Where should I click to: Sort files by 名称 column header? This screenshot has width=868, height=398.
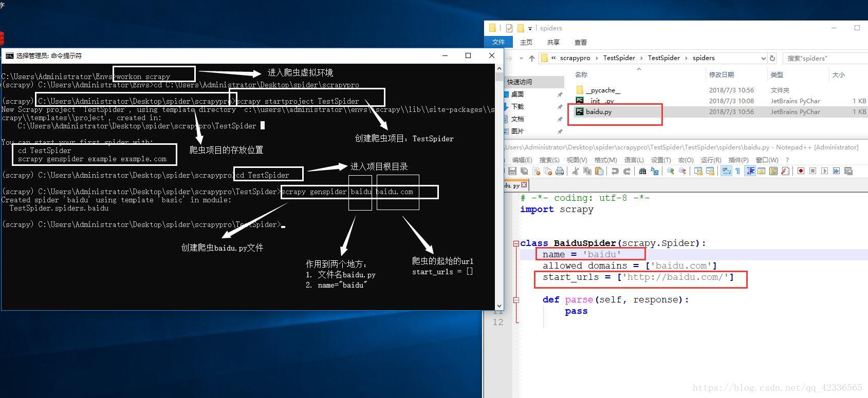pos(581,75)
